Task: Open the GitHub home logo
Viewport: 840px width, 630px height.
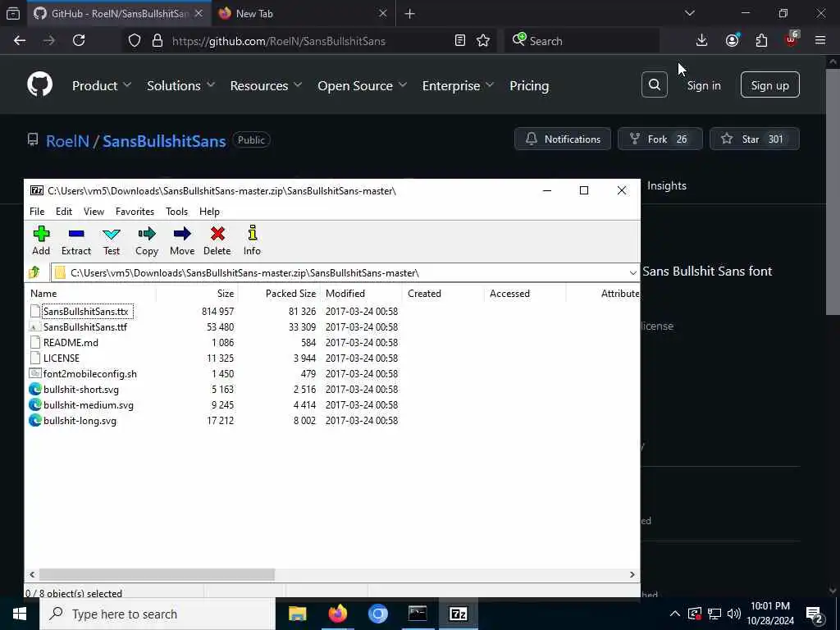Action: (x=39, y=84)
